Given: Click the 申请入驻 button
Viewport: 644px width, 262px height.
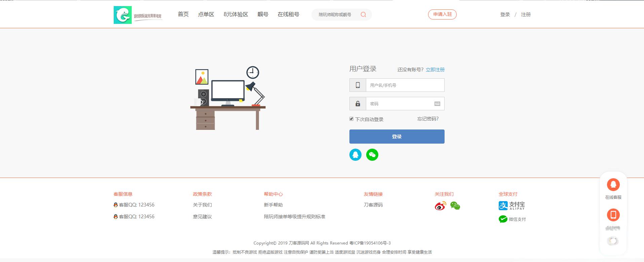Looking at the screenshot, I should click(x=442, y=14).
